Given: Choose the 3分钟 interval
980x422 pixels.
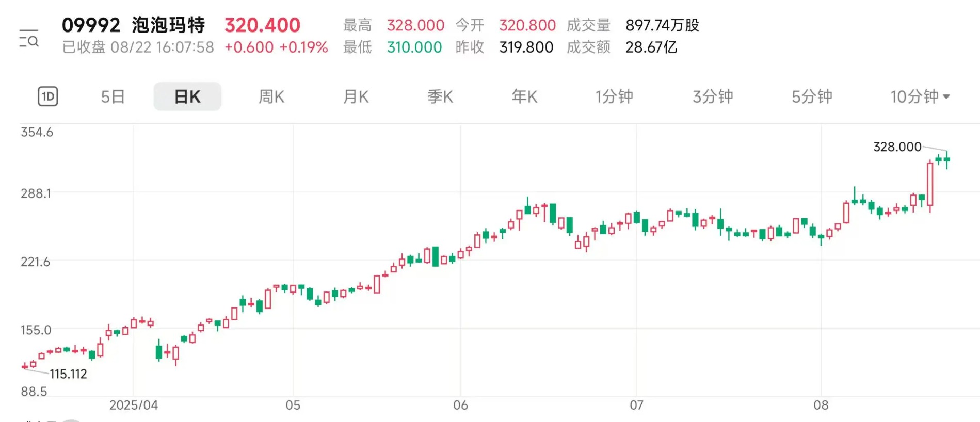Looking at the screenshot, I should coord(713,96).
